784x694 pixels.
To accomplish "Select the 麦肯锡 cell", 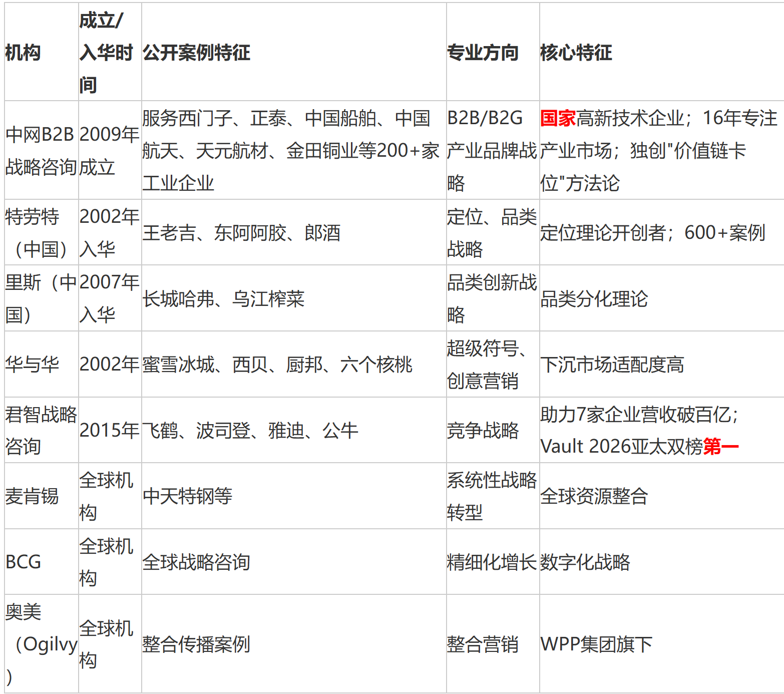I will click(x=42, y=496).
